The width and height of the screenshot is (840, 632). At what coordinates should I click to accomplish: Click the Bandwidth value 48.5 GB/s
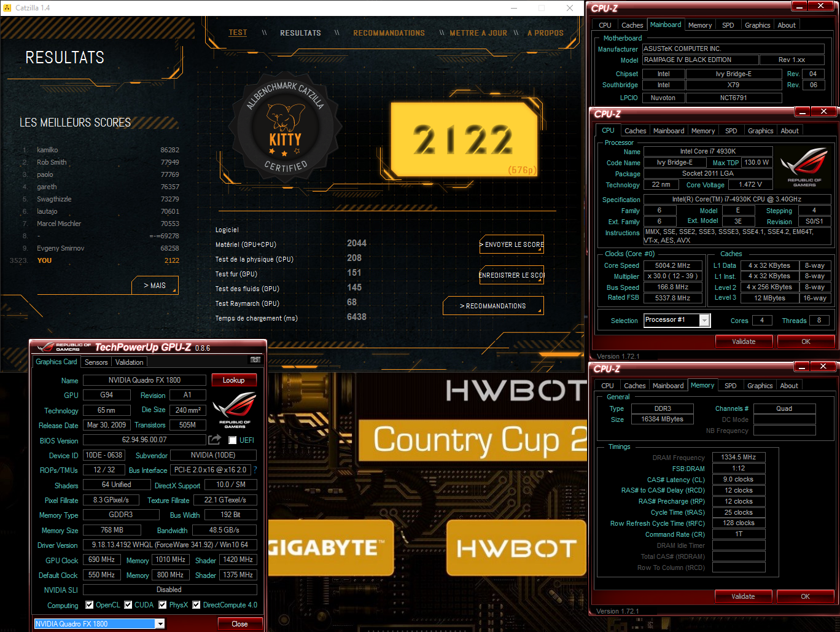point(224,530)
